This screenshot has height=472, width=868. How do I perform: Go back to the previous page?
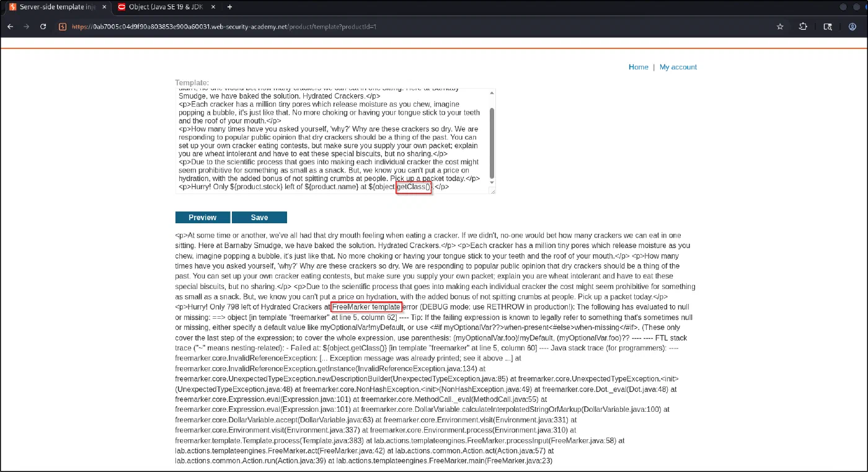pos(11,27)
